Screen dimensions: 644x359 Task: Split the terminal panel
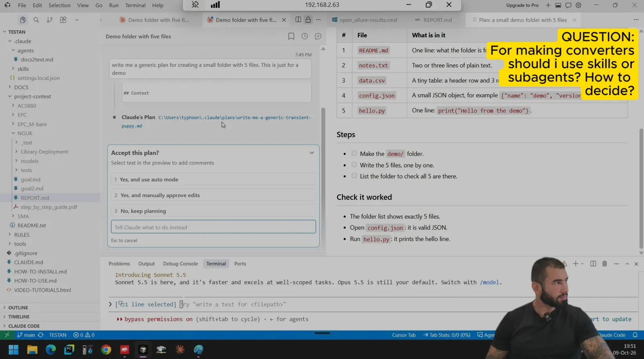[x=593, y=264]
